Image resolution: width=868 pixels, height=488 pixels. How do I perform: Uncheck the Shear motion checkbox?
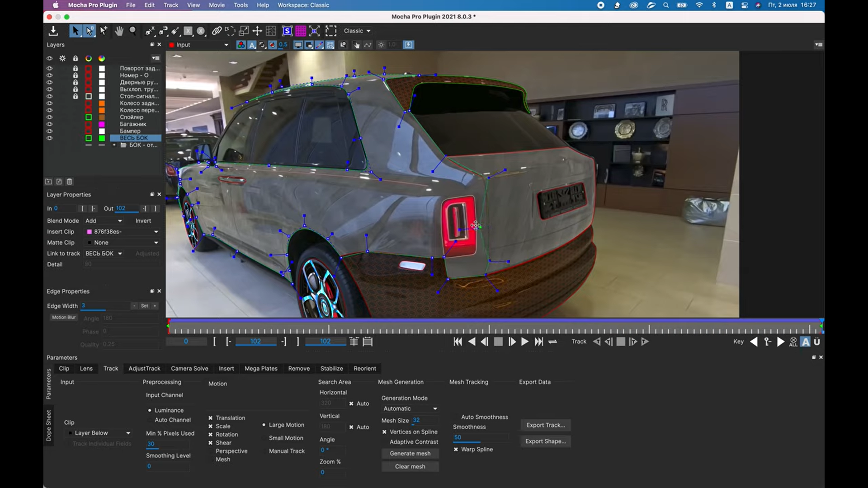pyautogui.click(x=210, y=443)
